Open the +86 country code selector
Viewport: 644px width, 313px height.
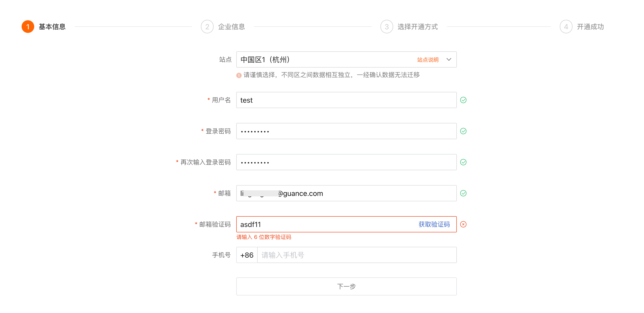click(x=247, y=255)
